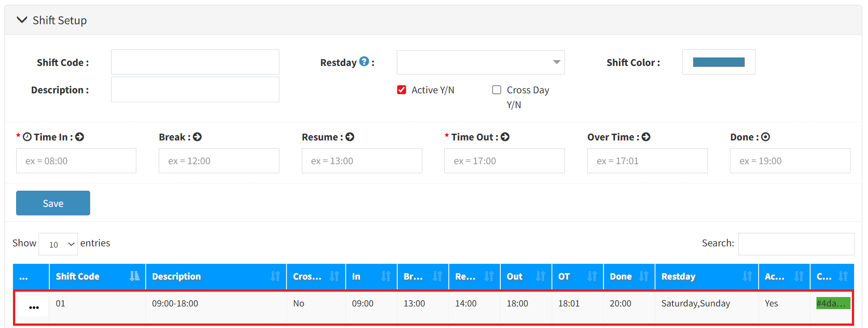Click the Restday help question-mark icon
Screen dimensions: 868x328
[x=364, y=61]
